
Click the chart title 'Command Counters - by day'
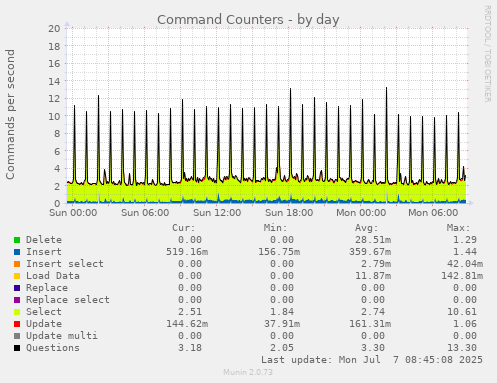pos(248,20)
